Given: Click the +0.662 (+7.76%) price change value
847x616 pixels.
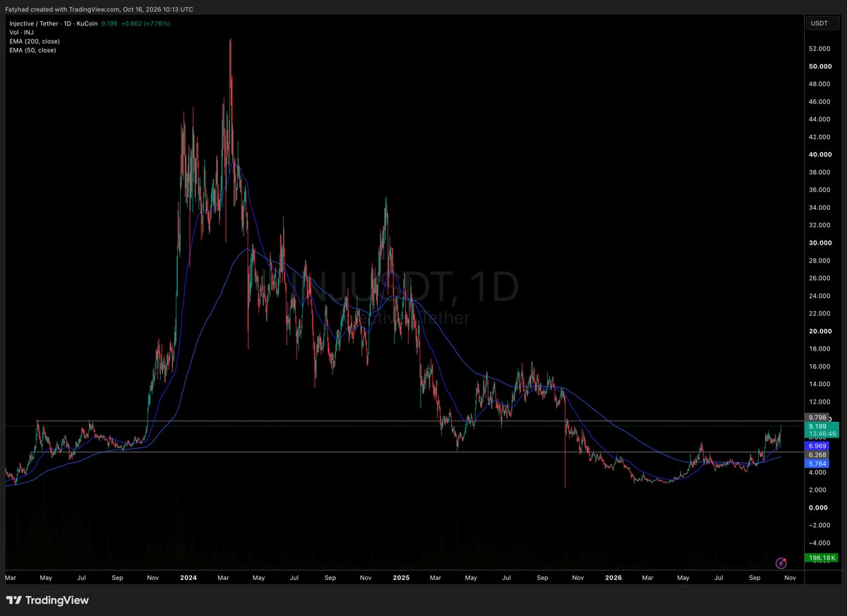Looking at the screenshot, I should tap(146, 24).
